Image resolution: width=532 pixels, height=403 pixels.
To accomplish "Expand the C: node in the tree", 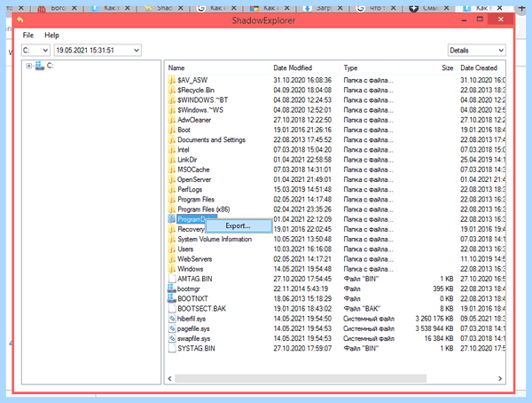I will click(x=29, y=66).
